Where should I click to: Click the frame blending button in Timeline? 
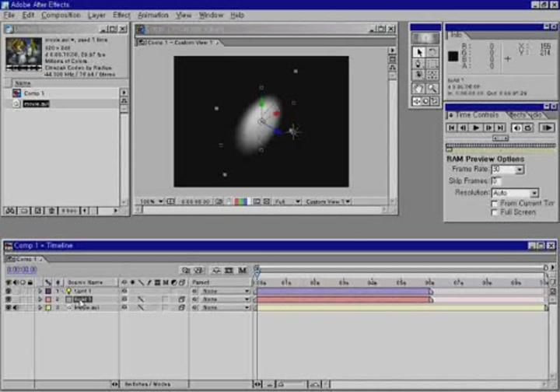pyautogui.click(x=229, y=270)
